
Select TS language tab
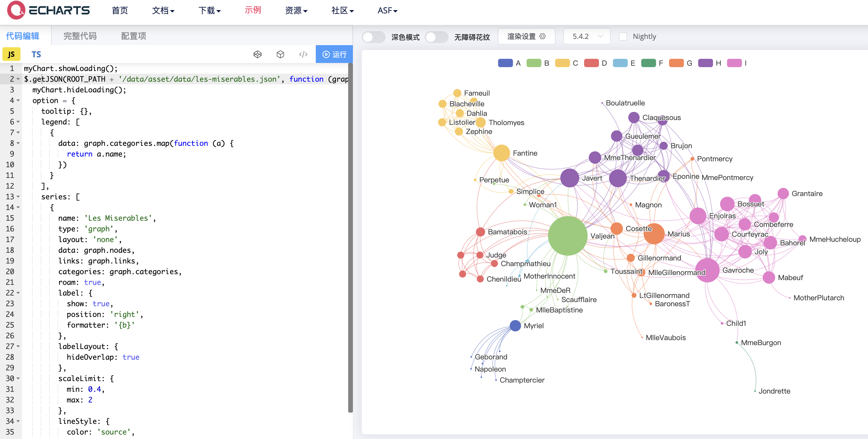(36, 54)
